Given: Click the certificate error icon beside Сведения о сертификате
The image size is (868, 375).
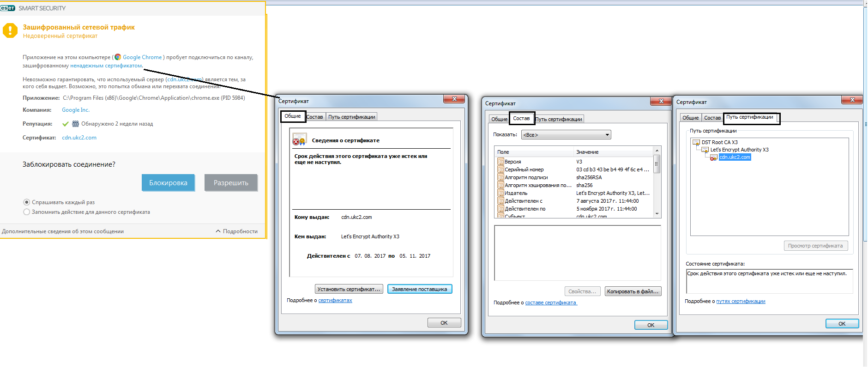Looking at the screenshot, I should pyautogui.click(x=299, y=139).
